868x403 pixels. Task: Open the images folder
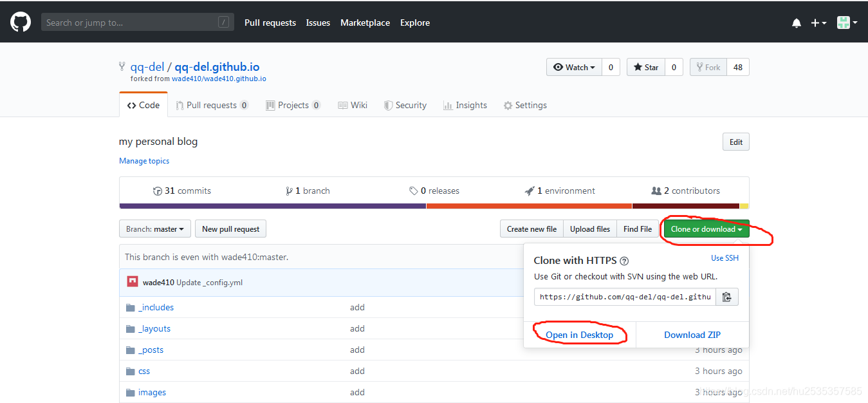point(152,392)
